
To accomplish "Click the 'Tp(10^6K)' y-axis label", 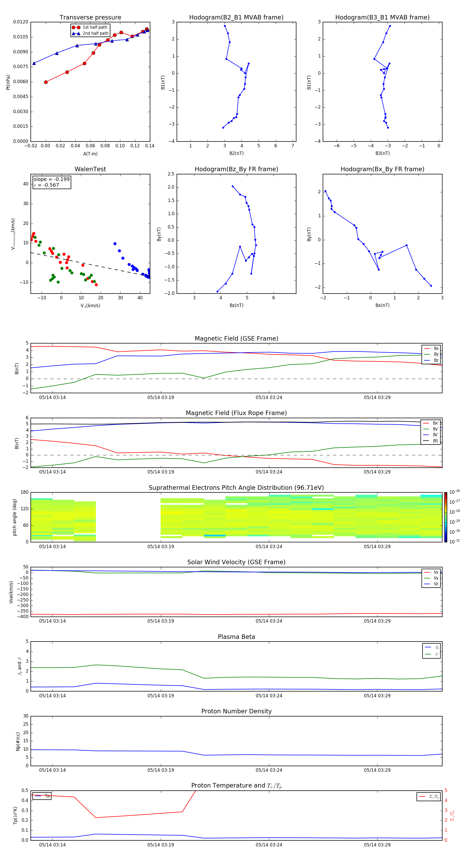I will pyautogui.click(x=15, y=815).
